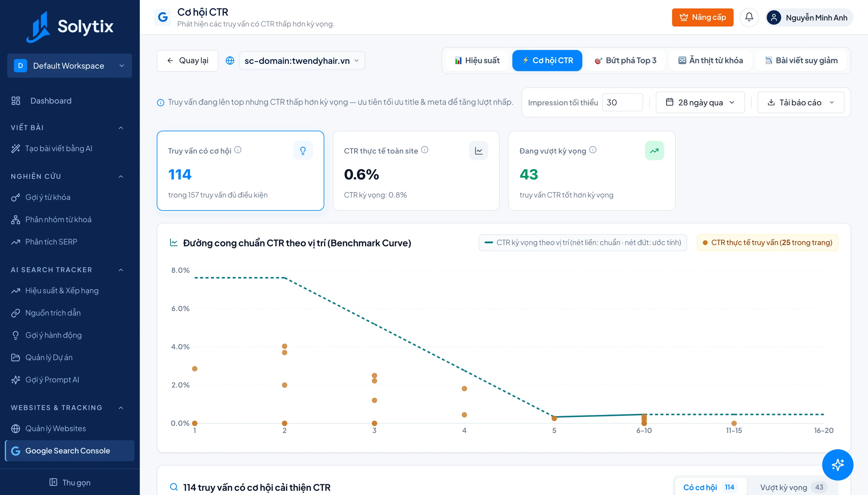The width and height of the screenshot is (868, 495).
Task: Open Phân tích SERP
Action: click(69, 242)
